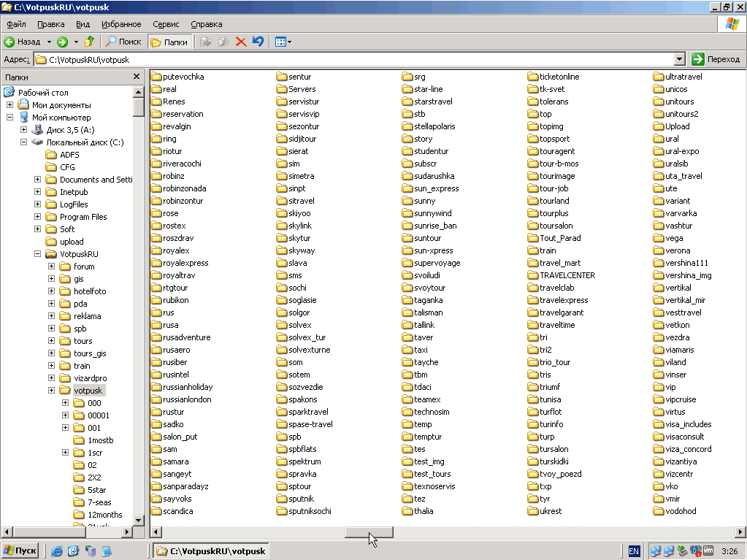Viewport: 747px width, 560px height.
Task: Select the vizardpro folder in tree
Action: coord(90,378)
